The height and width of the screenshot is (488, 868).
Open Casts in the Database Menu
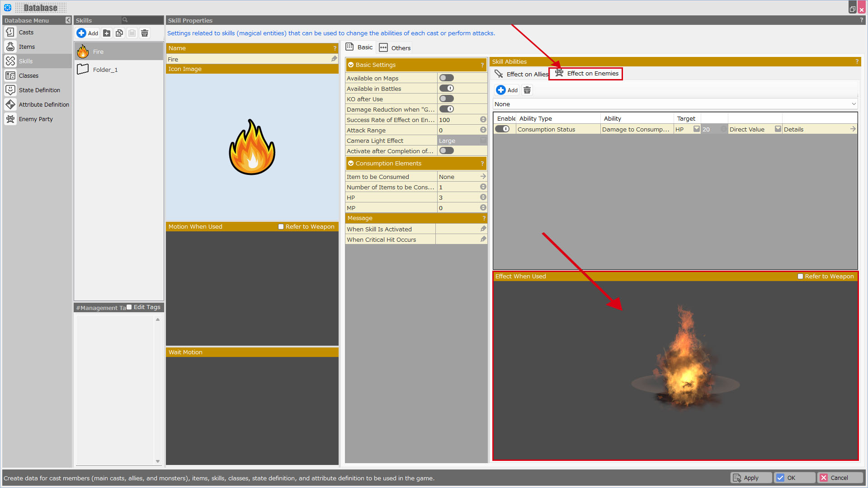[x=37, y=32]
